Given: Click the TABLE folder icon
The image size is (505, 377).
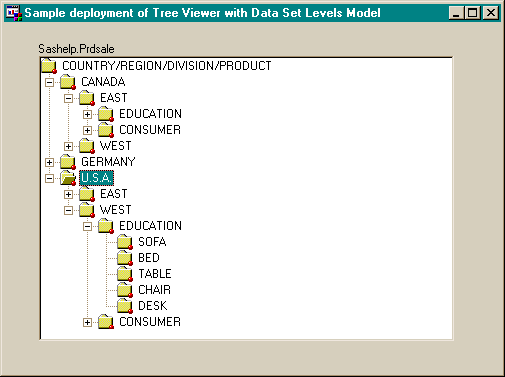Looking at the screenshot, I should point(125,274).
